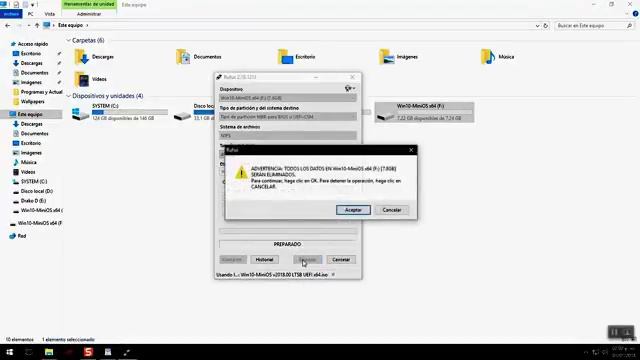Image resolution: width=640 pixels, height=360 pixels.
Task: Open Documentos under Acceso rápido
Action: (x=34, y=73)
